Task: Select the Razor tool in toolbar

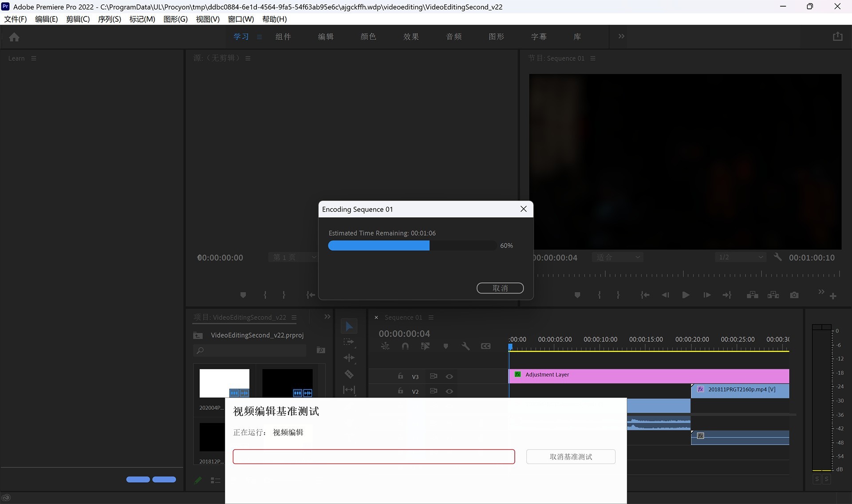Action: click(349, 374)
